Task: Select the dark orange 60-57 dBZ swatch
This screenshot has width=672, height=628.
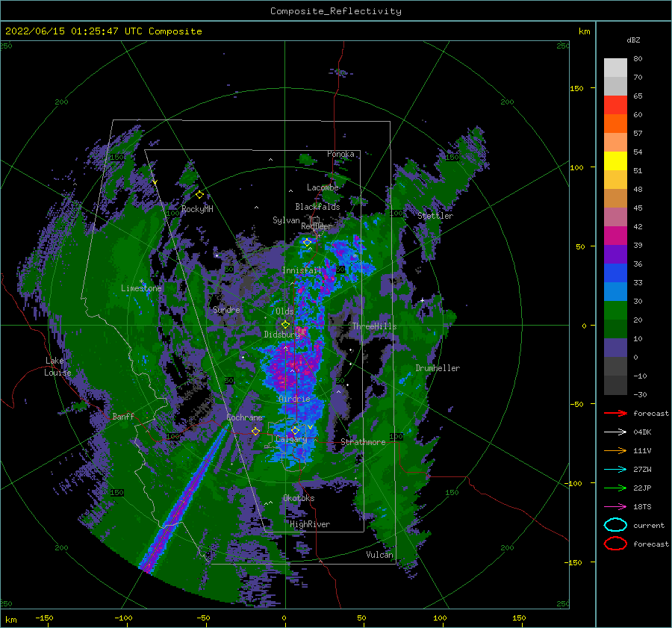Action: [x=615, y=123]
